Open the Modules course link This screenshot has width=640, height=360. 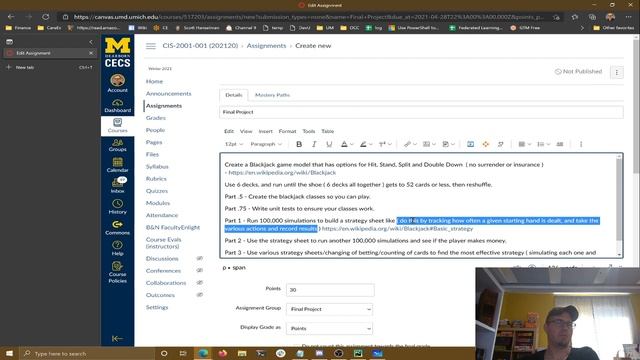click(x=158, y=203)
